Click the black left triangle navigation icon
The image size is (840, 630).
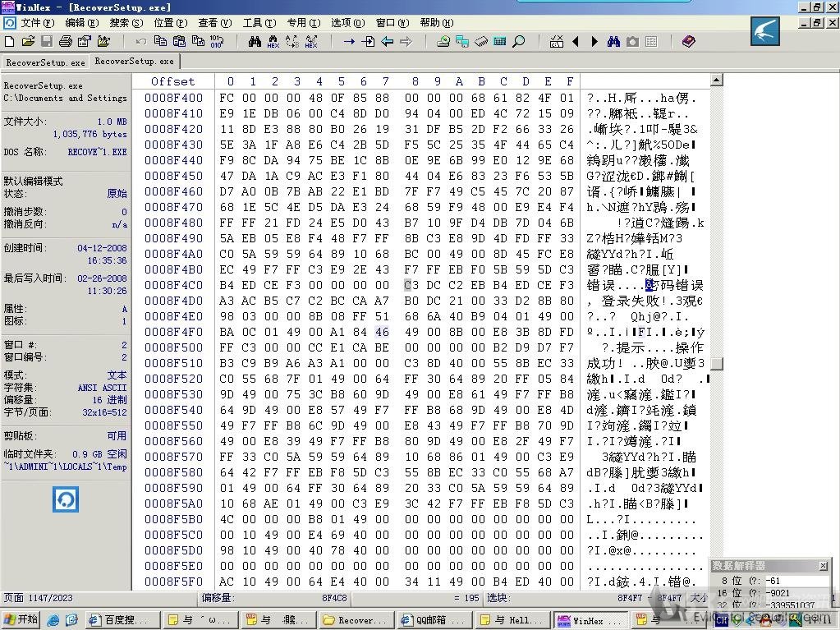click(x=576, y=41)
